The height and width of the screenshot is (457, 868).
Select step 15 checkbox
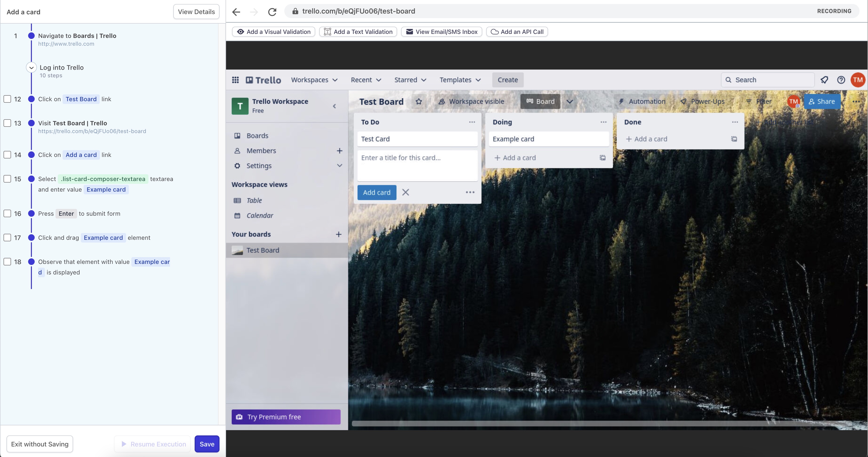pos(8,179)
